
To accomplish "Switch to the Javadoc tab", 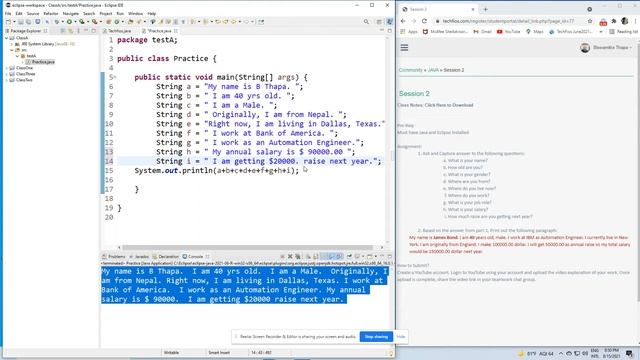I will tap(139, 256).
